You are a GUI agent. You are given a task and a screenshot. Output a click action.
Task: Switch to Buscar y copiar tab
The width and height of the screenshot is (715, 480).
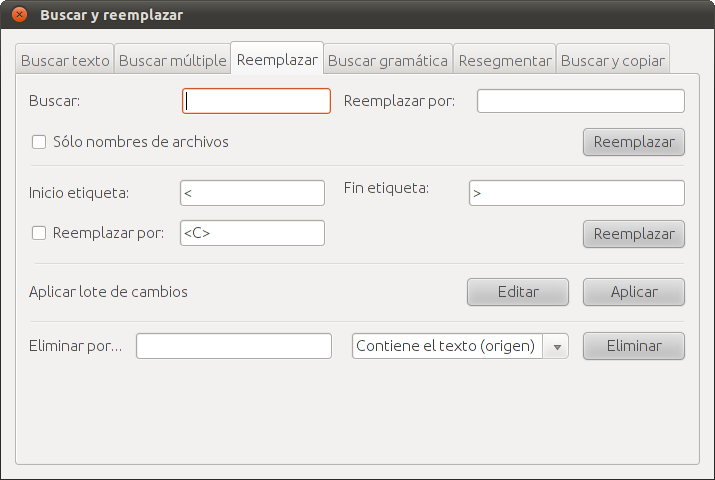[x=613, y=60]
